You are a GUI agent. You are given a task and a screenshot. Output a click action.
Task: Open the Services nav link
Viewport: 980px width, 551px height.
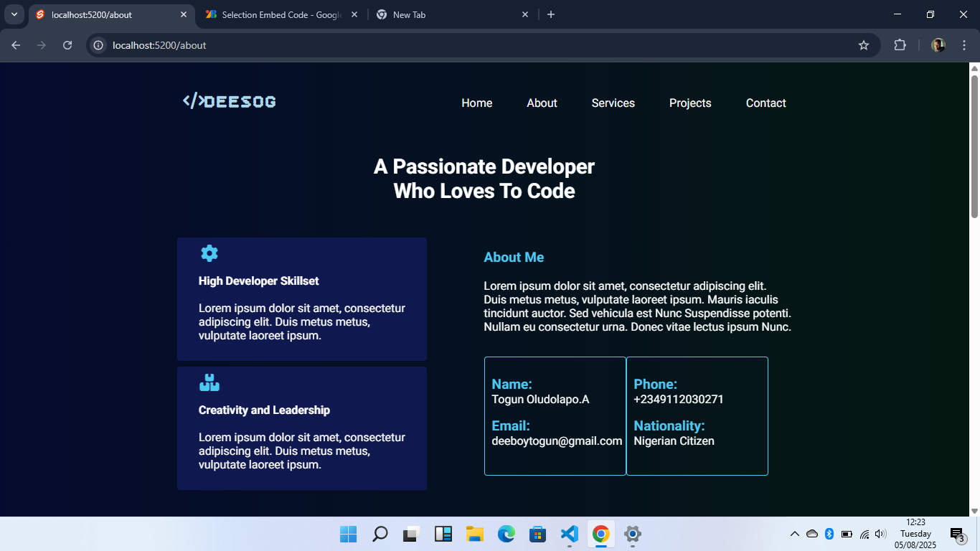pos(613,103)
